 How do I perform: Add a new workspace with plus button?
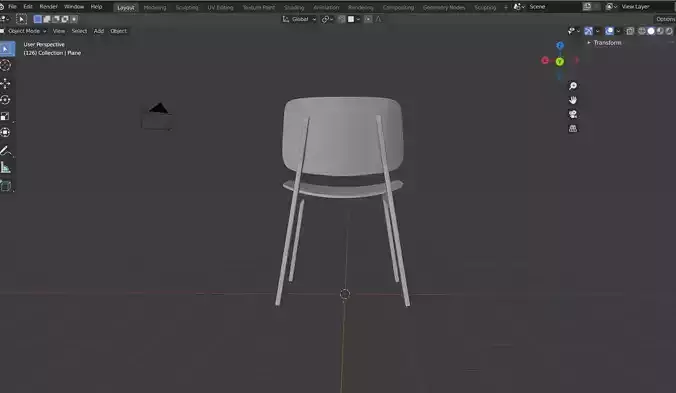tap(506, 7)
